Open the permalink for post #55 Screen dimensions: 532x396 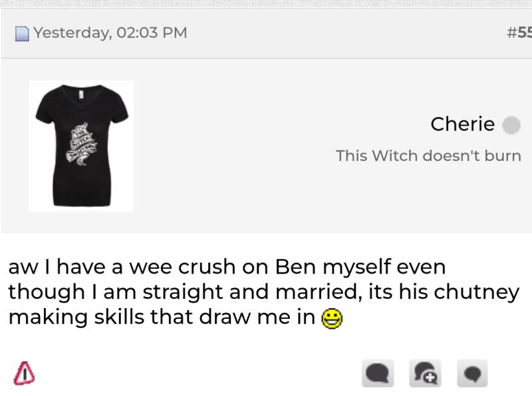[519, 32]
